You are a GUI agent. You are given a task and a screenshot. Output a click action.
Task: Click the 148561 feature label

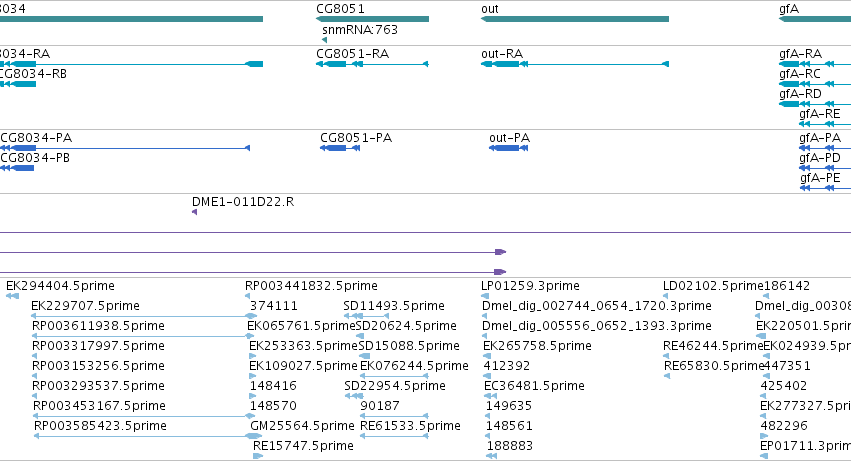point(509,426)
